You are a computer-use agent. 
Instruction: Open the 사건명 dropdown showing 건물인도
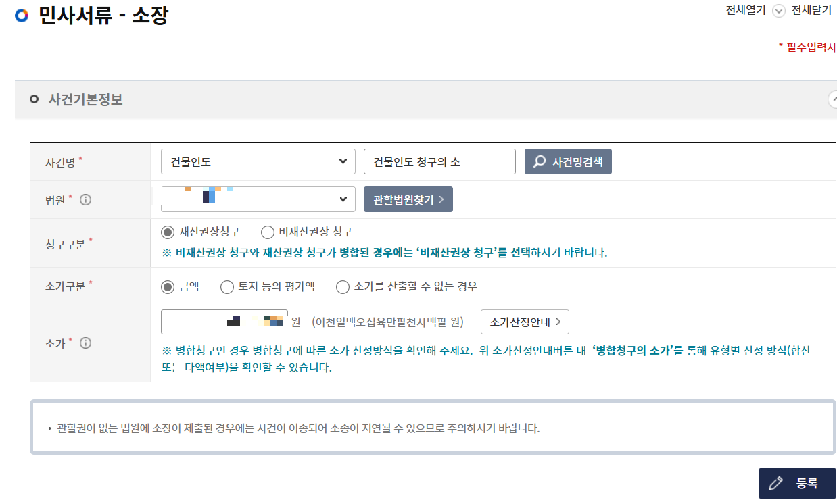click(258, 161)
